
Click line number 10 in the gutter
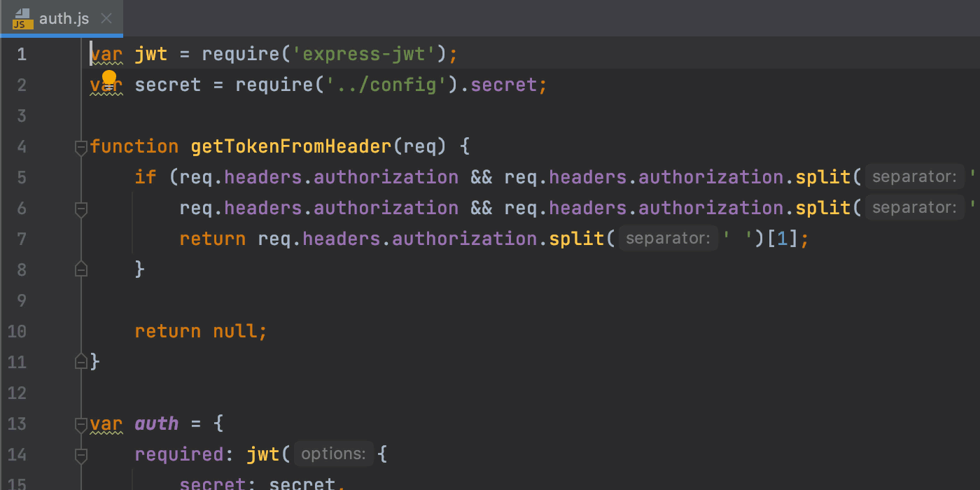point(17,331)
